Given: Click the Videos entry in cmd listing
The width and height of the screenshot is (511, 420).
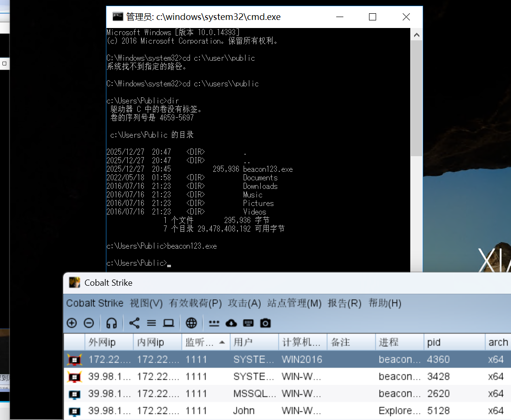Looking at the screenshot, I should (x=255, y=212).
